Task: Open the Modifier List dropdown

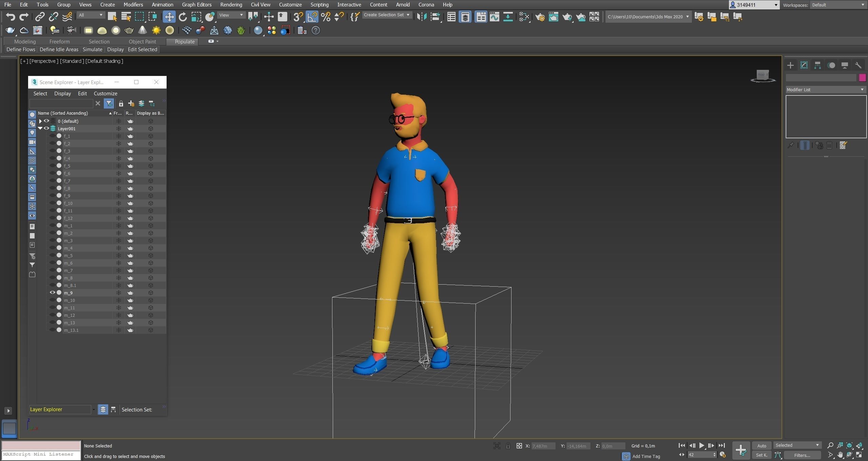Action: [x=826, y=90]
